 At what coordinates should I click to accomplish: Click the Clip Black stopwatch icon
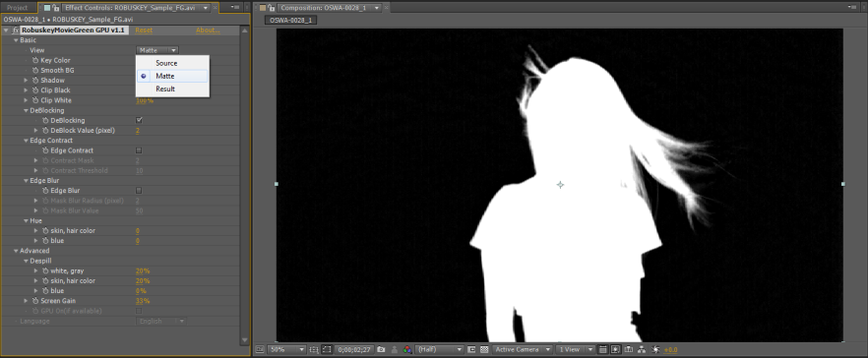pos(34,90)
